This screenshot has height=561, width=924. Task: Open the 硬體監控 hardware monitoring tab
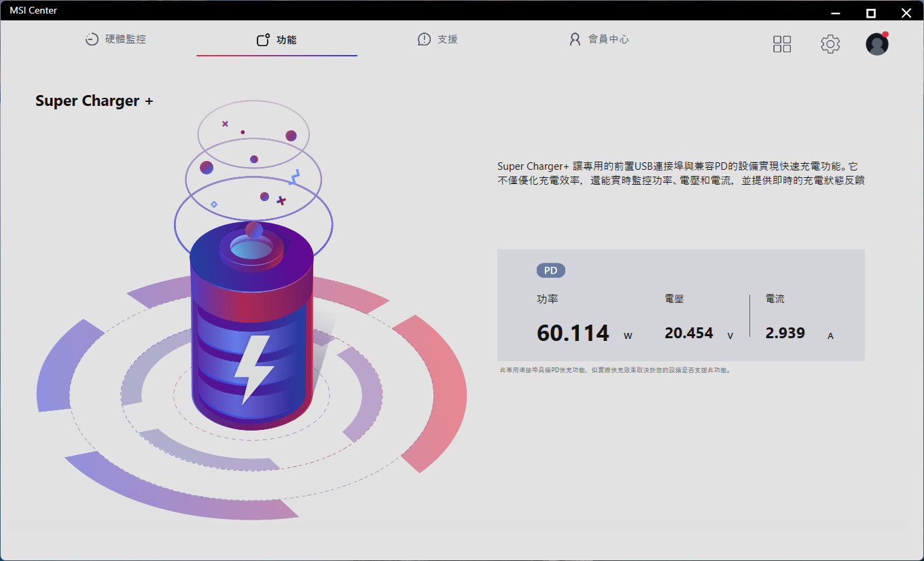click(x=116, y=39)
